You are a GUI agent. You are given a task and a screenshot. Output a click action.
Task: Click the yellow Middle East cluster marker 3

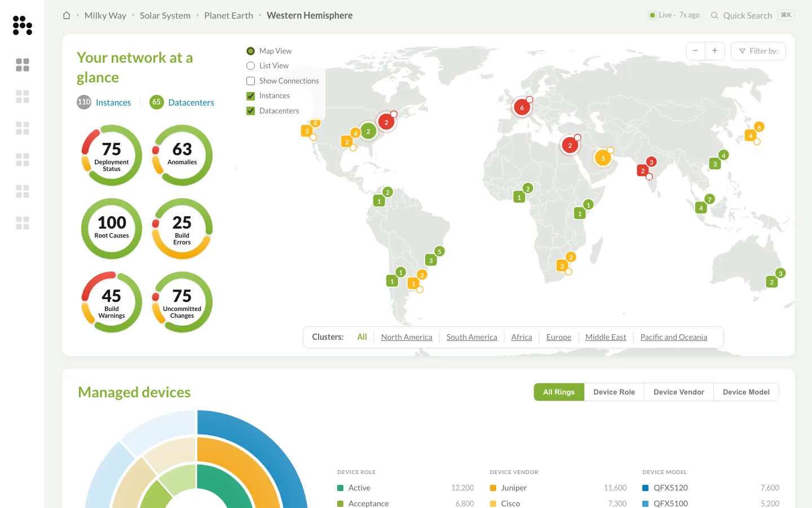603,158
